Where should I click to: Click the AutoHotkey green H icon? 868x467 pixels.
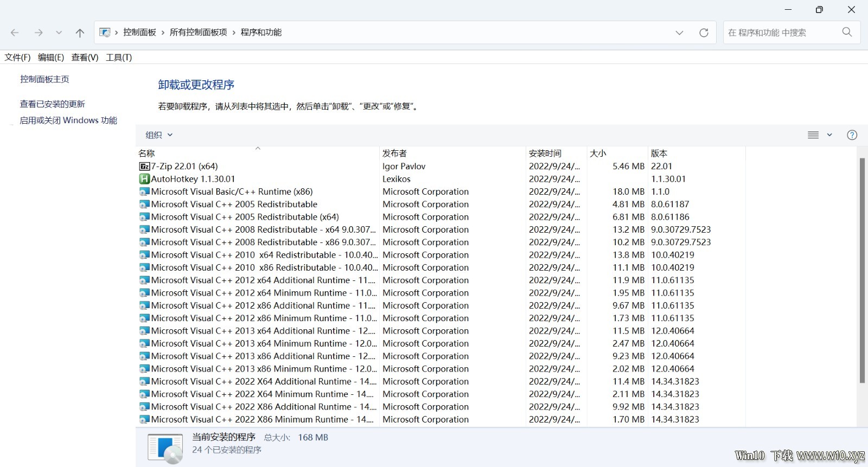point(144,179)
